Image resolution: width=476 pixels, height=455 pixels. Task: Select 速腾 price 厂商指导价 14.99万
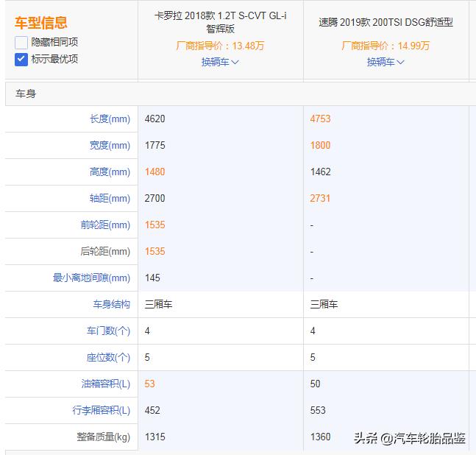(x=386, y=46)
